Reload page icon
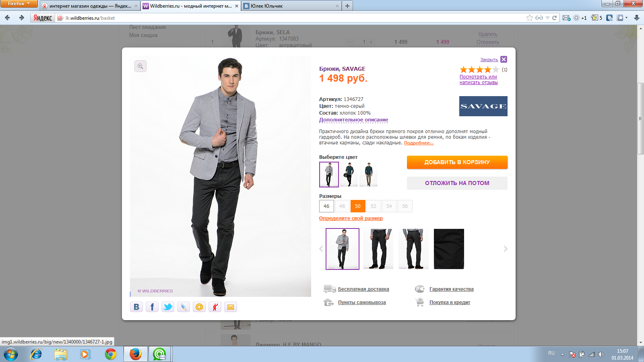The width and height of the screenshot is (644, 362). pos(554,18)
